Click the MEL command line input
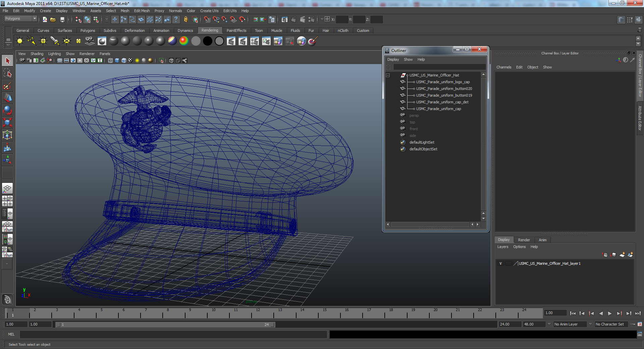 (173, 334)
